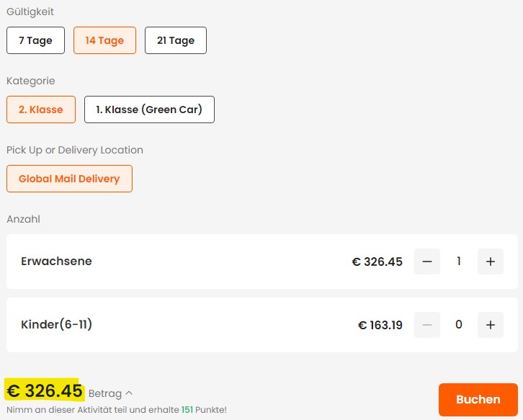523x420 pixels.
Task: Select the 2. Klasse category
Action: click(x=41, y=110)
